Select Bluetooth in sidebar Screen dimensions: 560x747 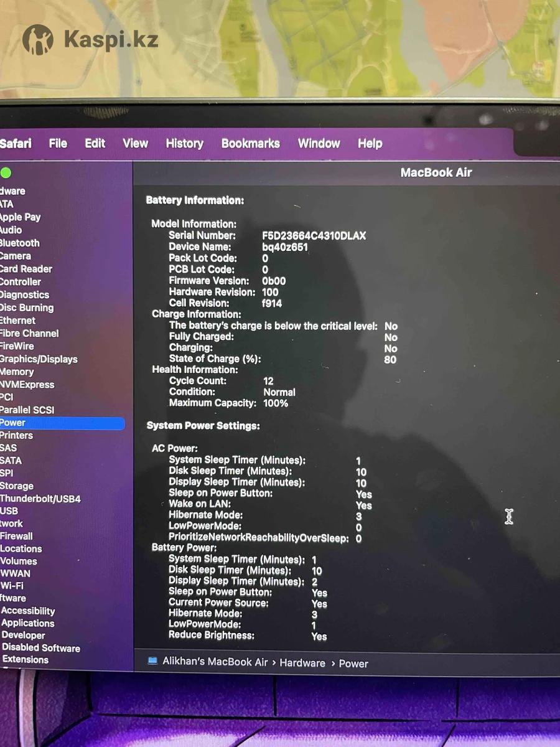[19, 243]
